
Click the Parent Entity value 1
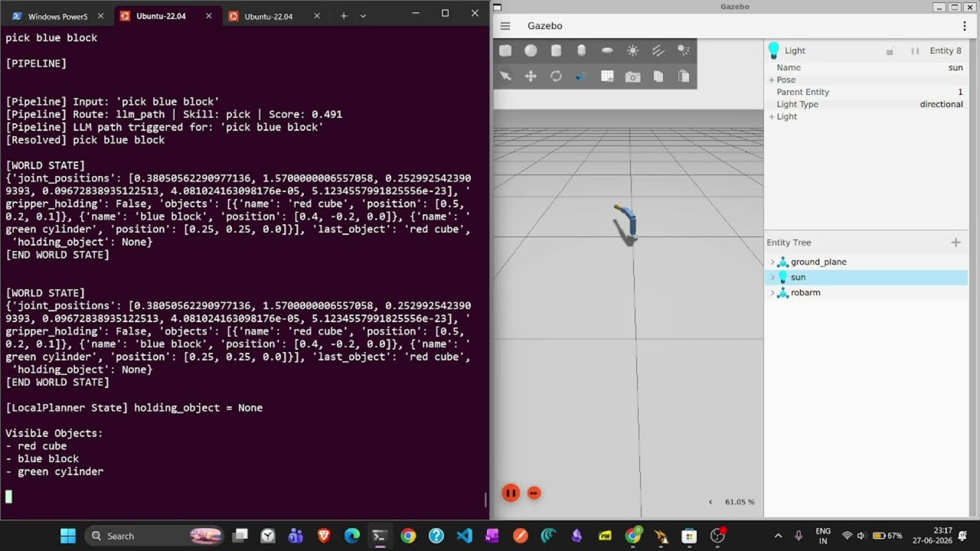pos(960,92)
